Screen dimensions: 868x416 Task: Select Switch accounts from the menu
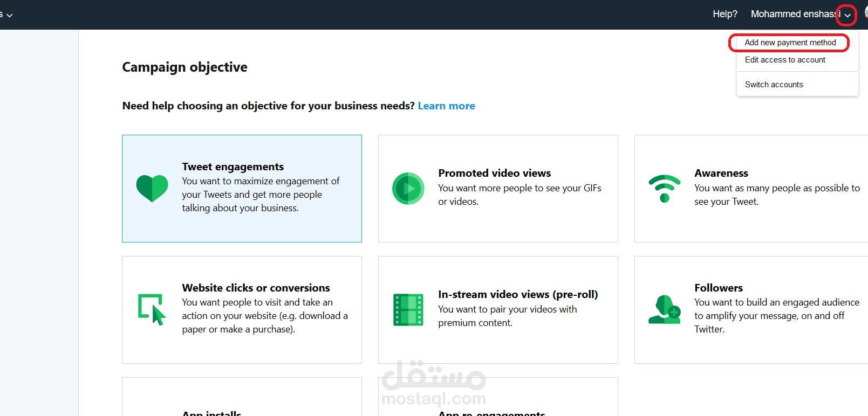tap(774, 85)
